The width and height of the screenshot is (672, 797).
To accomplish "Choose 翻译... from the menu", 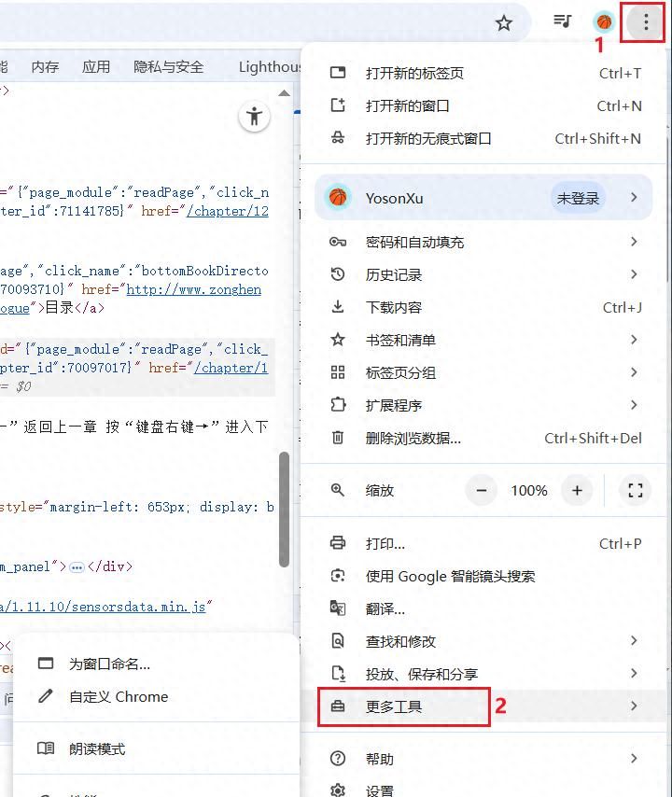I will pos(483,608).
